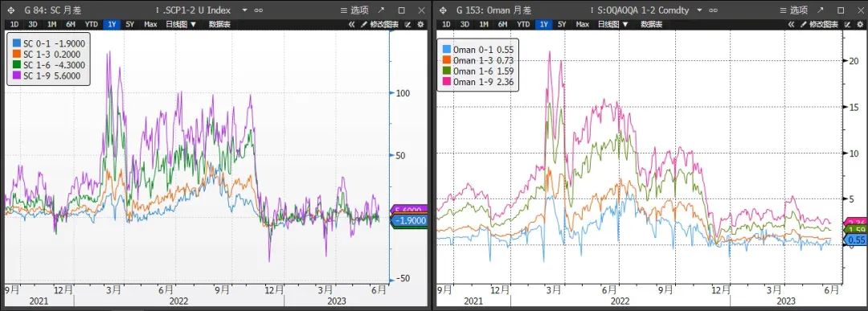Select 1D range in SC chart
The width and height of the screenshot is (868, 311).
coord(14,24)
